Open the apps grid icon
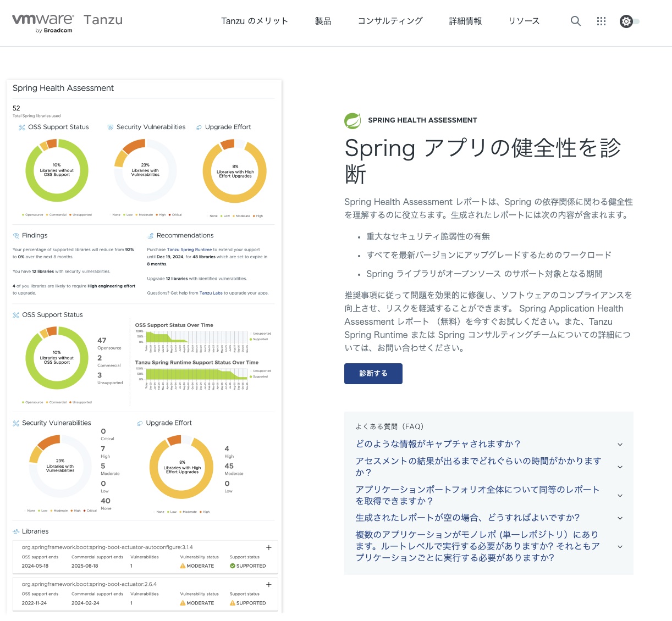 tap(601, 21)
